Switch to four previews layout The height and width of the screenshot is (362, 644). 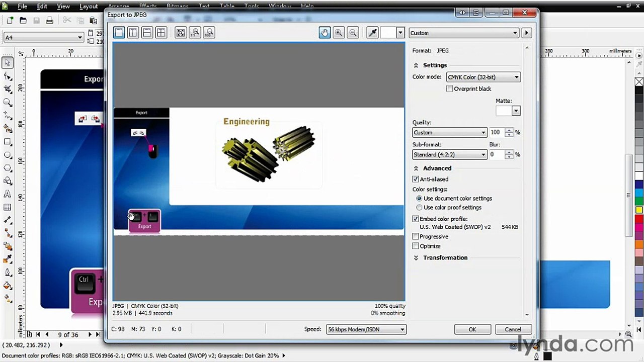[161, 33]
